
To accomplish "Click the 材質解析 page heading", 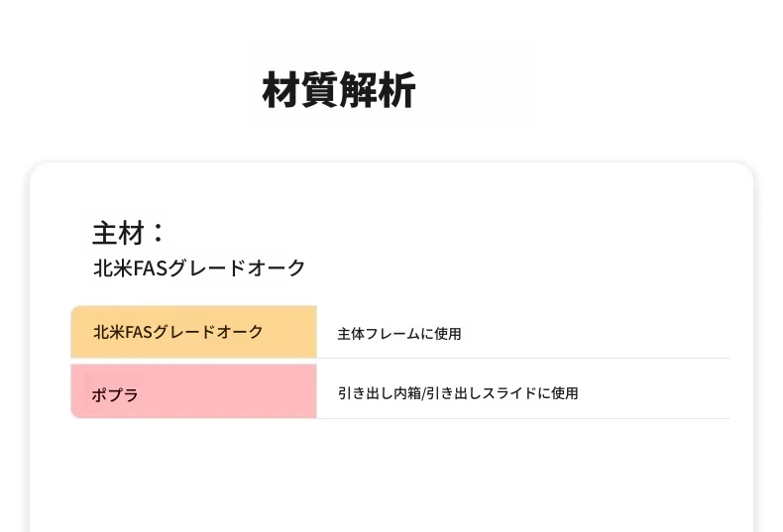I will pos(339,90).
